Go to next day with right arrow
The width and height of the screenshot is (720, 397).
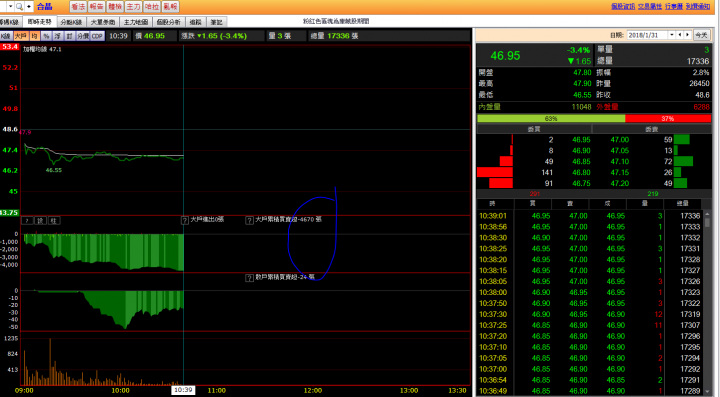(x=687, y=35)
